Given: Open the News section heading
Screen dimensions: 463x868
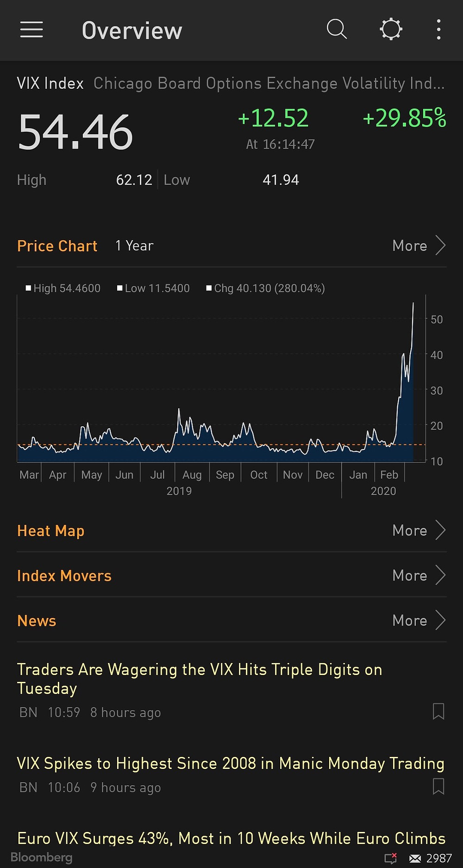Looking at the screenshot, I should pos(37,621).
